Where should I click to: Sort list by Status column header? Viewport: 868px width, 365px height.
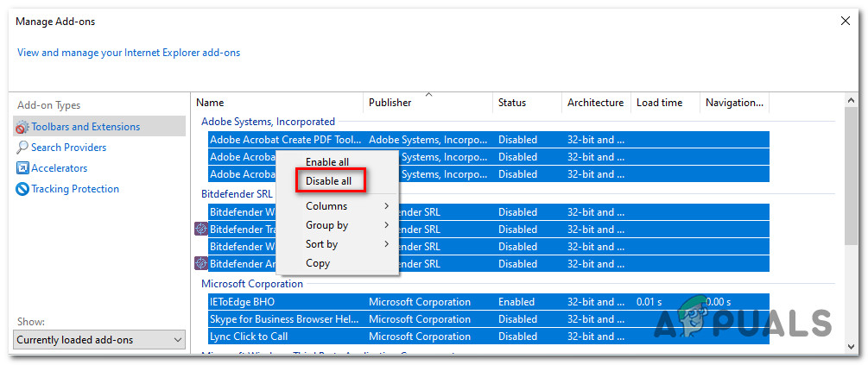(x=512, y=103)
